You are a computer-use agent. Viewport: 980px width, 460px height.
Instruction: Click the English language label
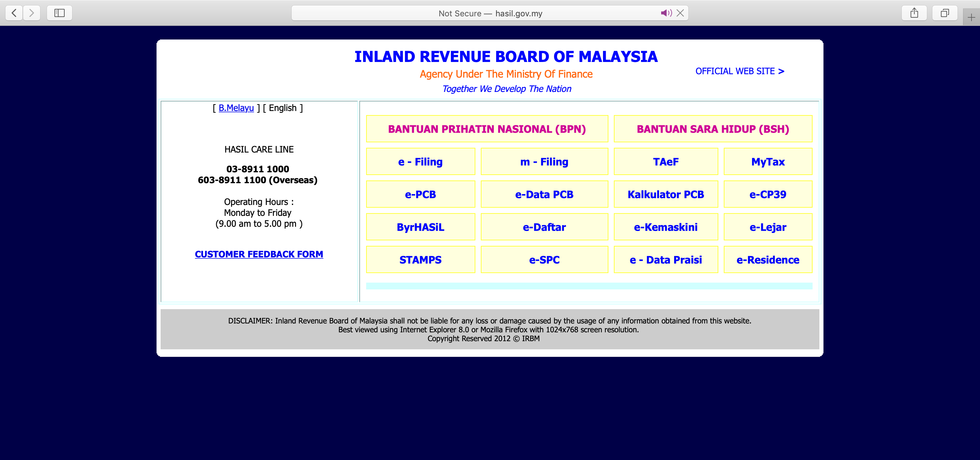pyautogui.click(x=283, y=108)
